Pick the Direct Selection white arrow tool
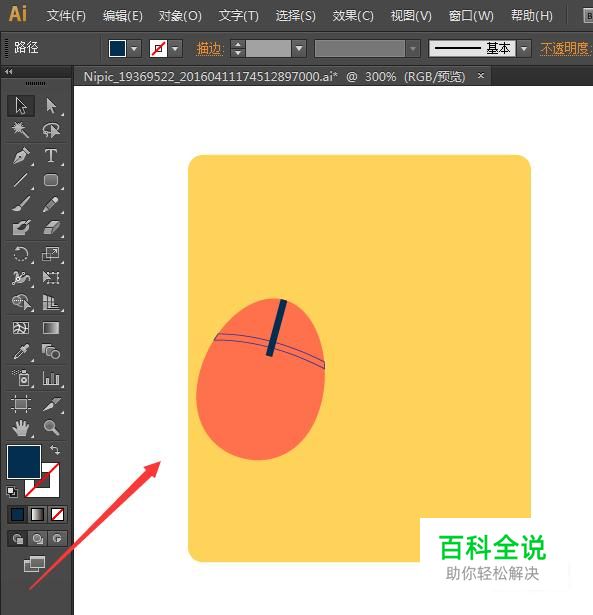The width and height of the screenshot is (593, 615). pyautogui.click(x=51, y=106)
